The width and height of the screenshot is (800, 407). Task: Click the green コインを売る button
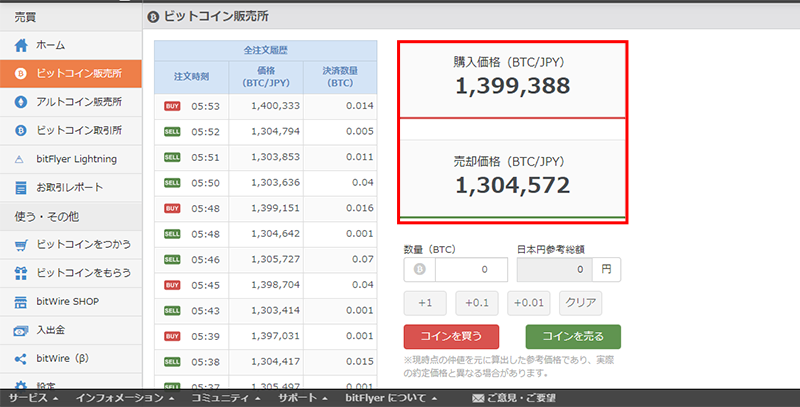pyautogui.click(x=573, y=337)
